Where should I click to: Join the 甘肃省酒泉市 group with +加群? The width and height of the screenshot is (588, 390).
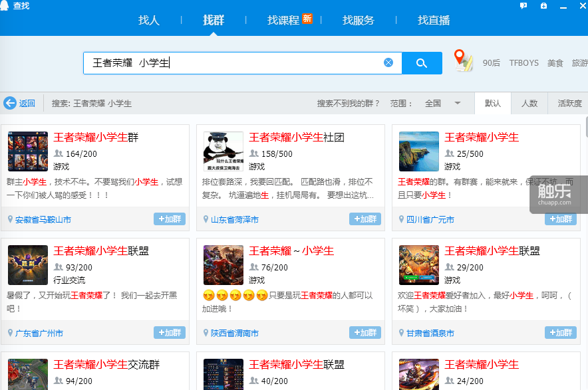point(561,332)
